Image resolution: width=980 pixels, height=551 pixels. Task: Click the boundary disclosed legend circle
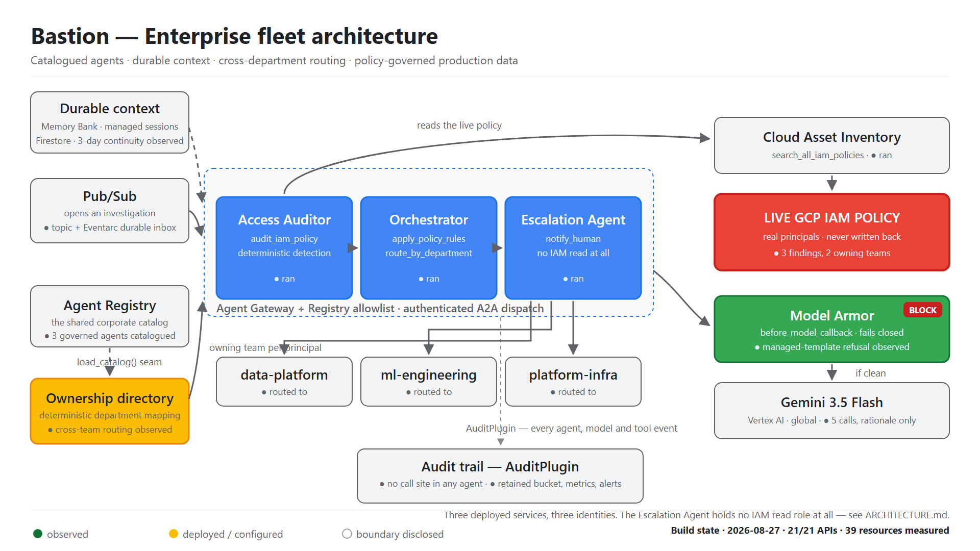pyautogui.click(x=347, y=534)
